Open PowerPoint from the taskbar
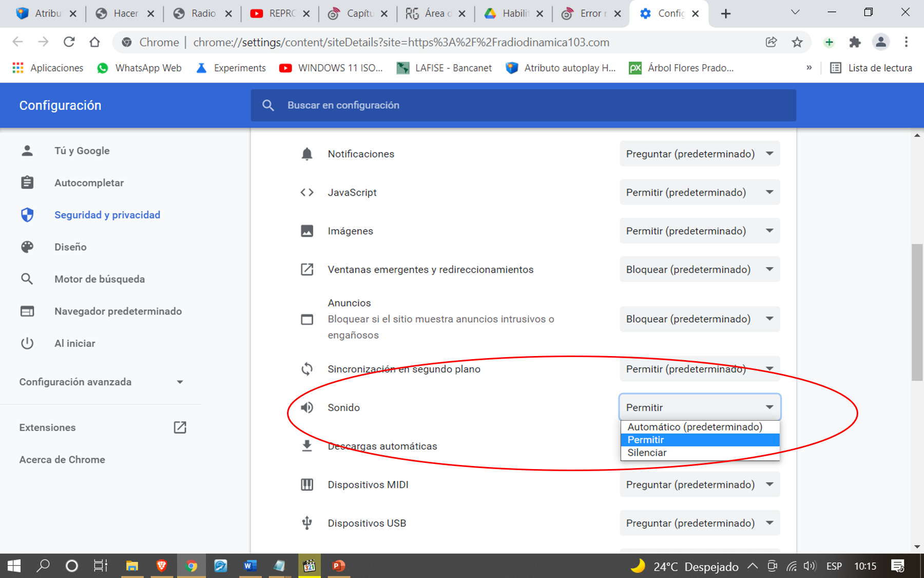924x578 pixels. tap(338, 566)
